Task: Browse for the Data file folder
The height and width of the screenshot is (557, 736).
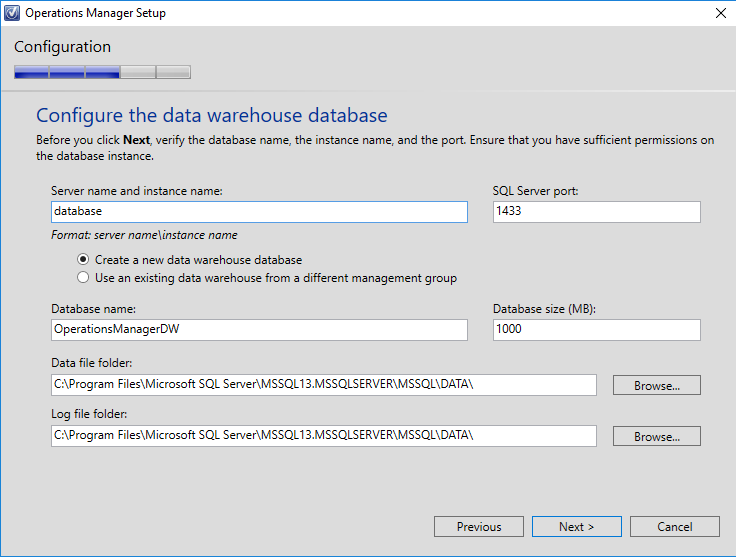Action: point(657,385)
